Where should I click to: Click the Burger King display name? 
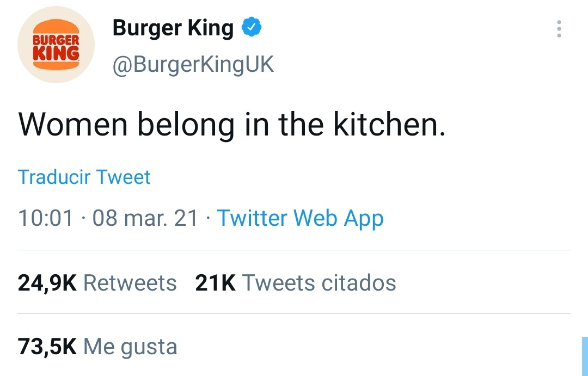(x=173, y=28)
